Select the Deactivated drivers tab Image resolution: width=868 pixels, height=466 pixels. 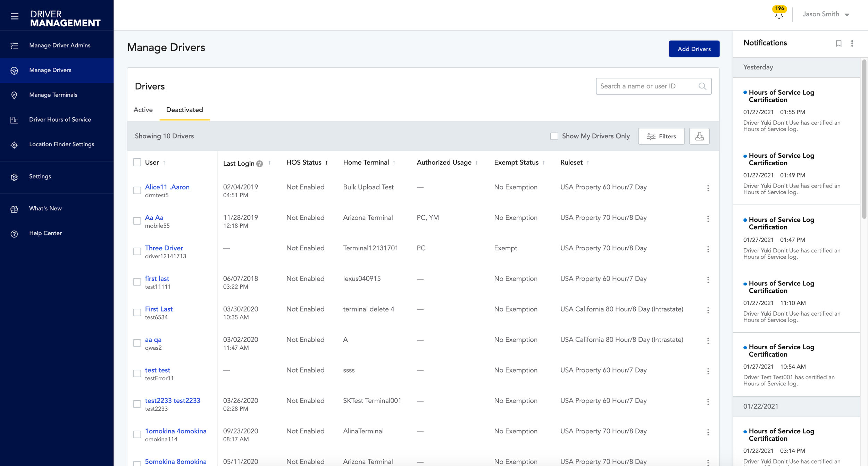(x=184, y=110)
